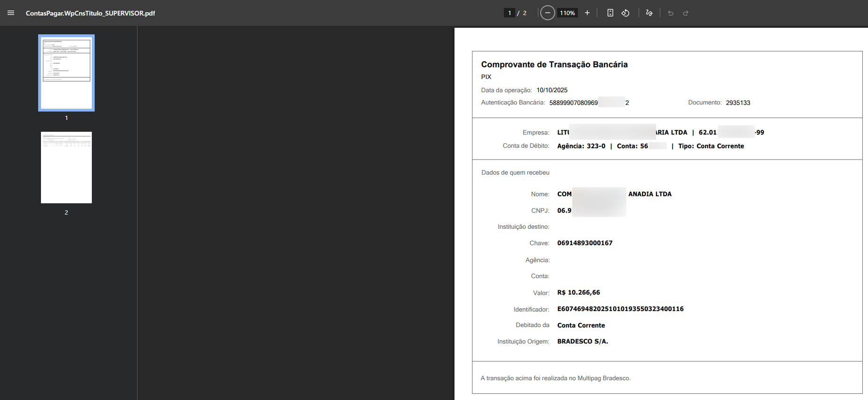Click the document number 2935133

(738, 103)
